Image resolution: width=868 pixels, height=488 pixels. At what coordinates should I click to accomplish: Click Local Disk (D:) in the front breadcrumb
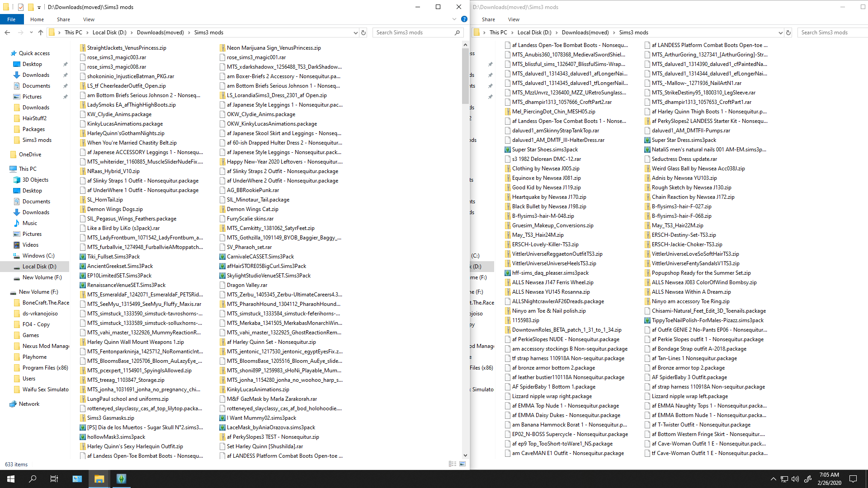pyautogui.click(x=109, y=33)
